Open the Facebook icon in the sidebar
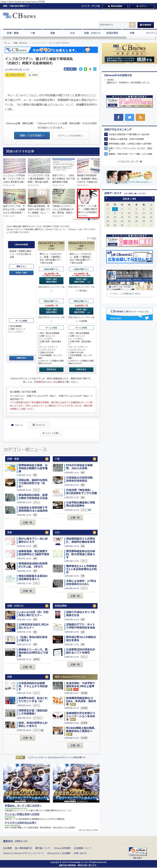157x868 pixels. [118, 117]
